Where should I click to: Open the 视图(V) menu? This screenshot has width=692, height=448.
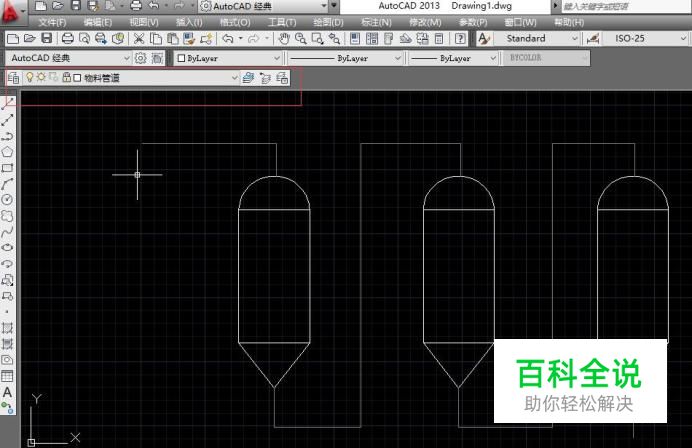pos(144,22)
